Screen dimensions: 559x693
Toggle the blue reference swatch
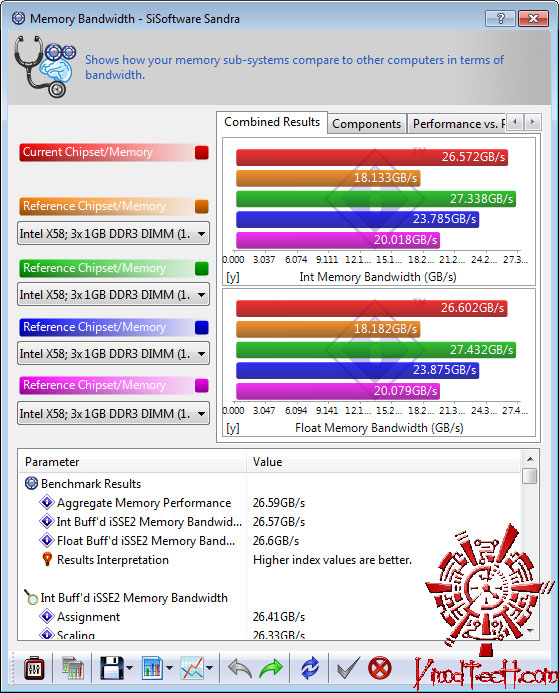[202, 327]
